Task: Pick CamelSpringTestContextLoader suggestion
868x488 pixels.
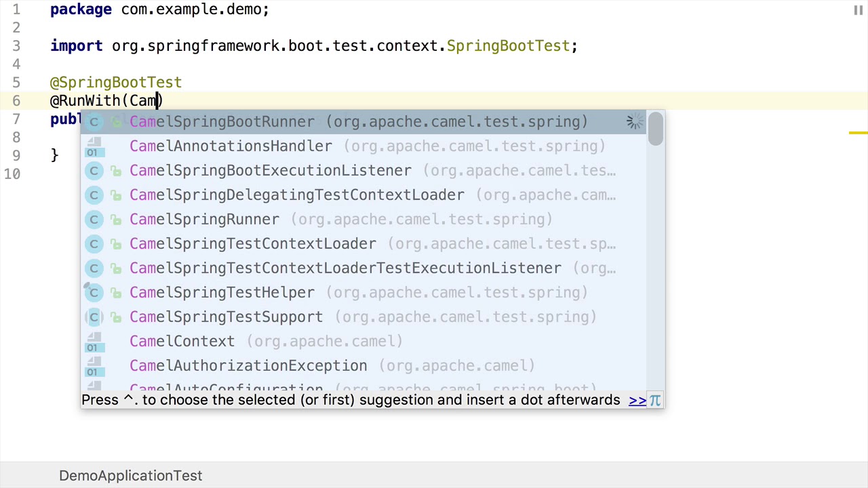Action: 363,244
